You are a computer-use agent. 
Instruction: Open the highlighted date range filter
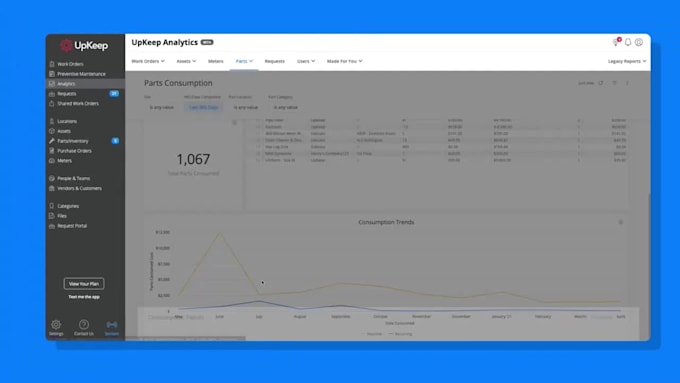click(203, 107)
